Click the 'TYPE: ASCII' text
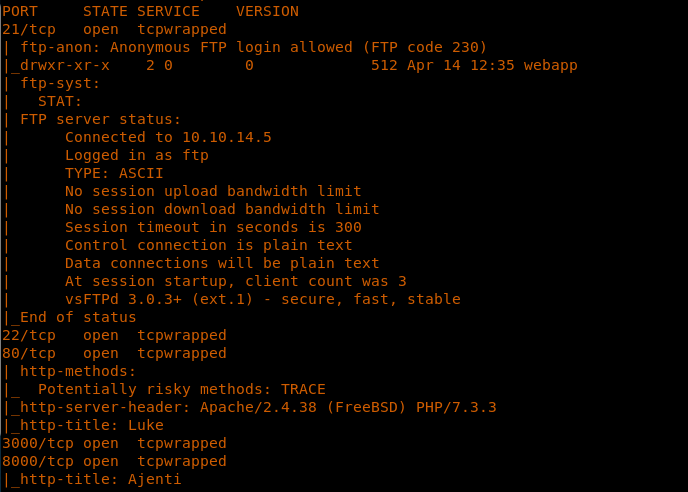This screenshot has width=688, height=492. [x=114, y=173]
